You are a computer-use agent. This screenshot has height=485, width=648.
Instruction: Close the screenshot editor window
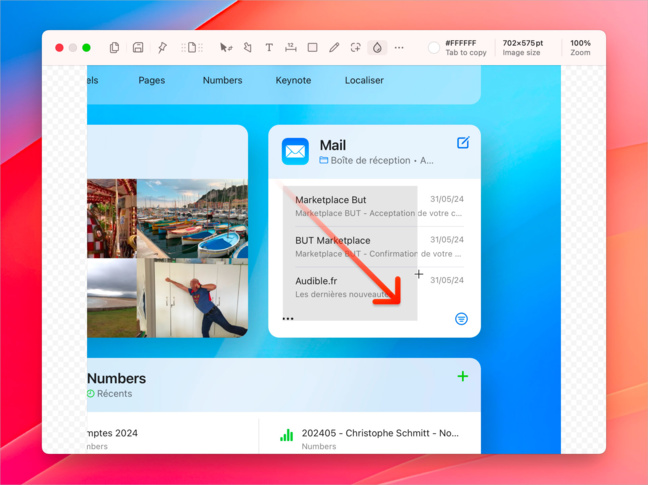pos(59,48)
